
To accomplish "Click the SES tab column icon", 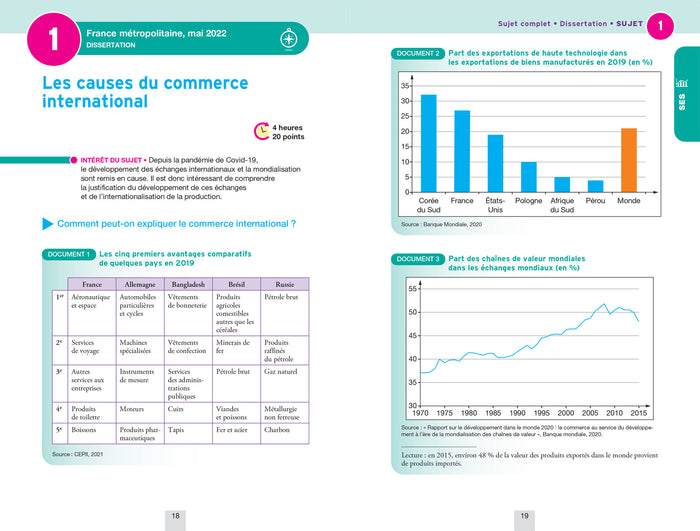I will [681, 82].
